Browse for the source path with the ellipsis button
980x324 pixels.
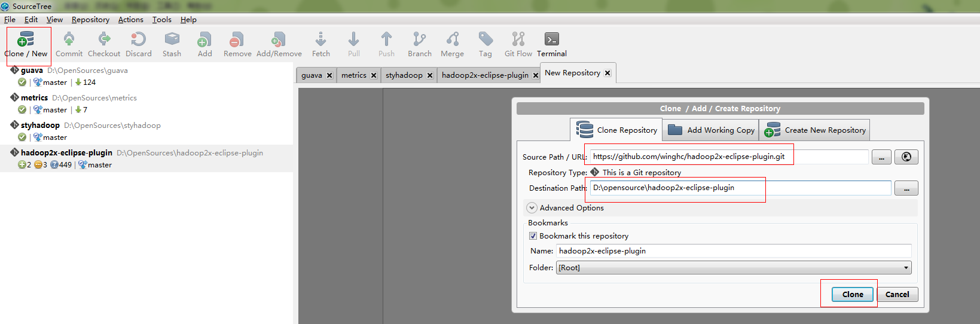tap(881, 157)
